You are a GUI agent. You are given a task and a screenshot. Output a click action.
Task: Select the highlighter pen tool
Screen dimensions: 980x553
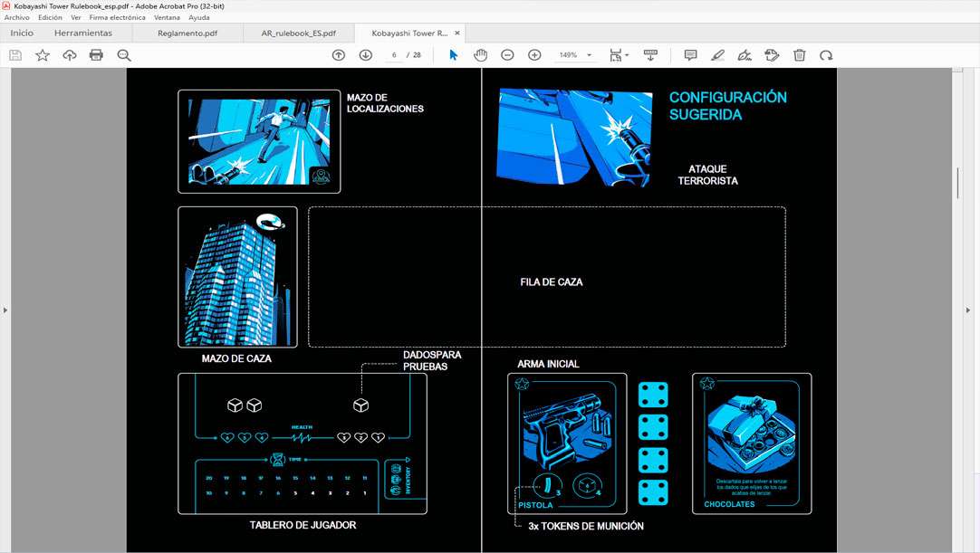[717, 55]
